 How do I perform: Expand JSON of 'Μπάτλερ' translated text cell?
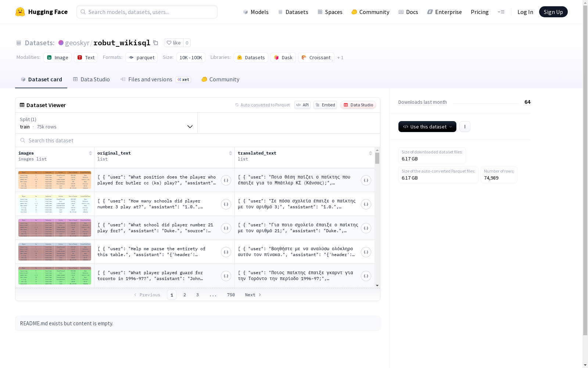366,180
